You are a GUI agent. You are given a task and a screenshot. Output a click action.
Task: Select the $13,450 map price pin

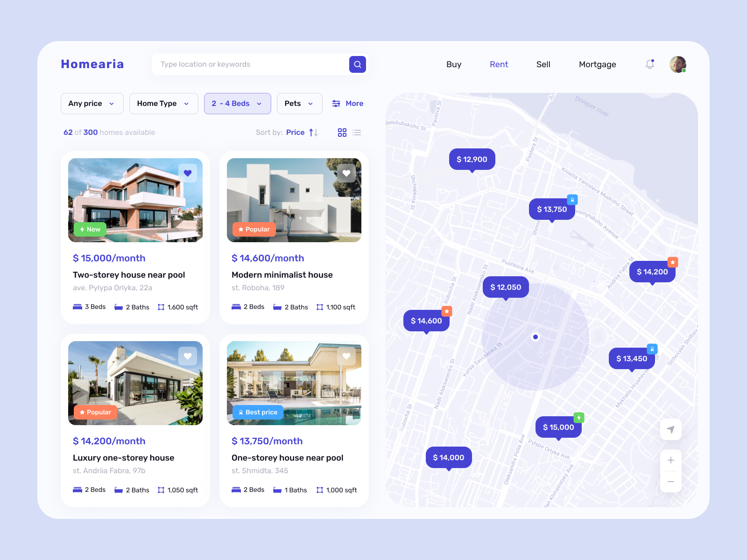[632, 359]
